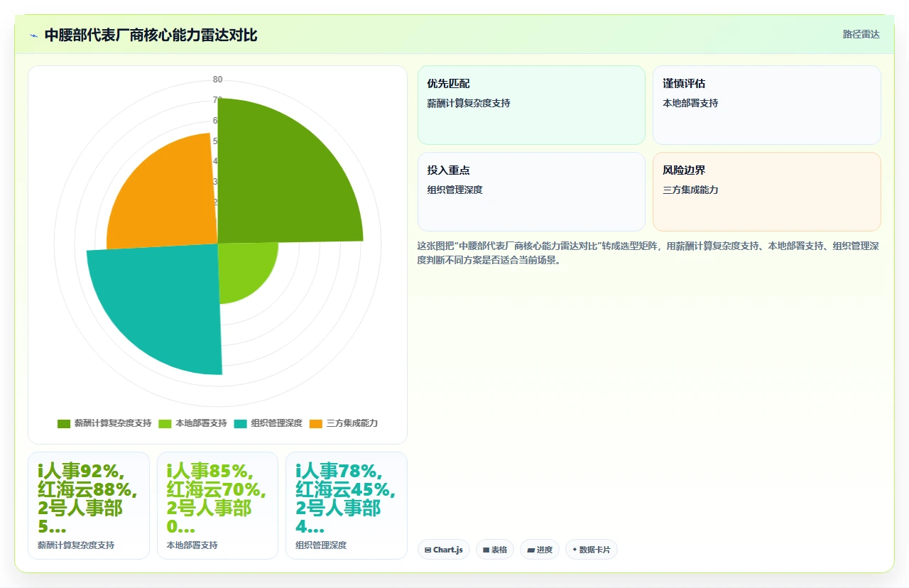The height and width of the screenshot is (588, 909).
Task: Select the 数据卡片 tag chip
Action: 592,550
